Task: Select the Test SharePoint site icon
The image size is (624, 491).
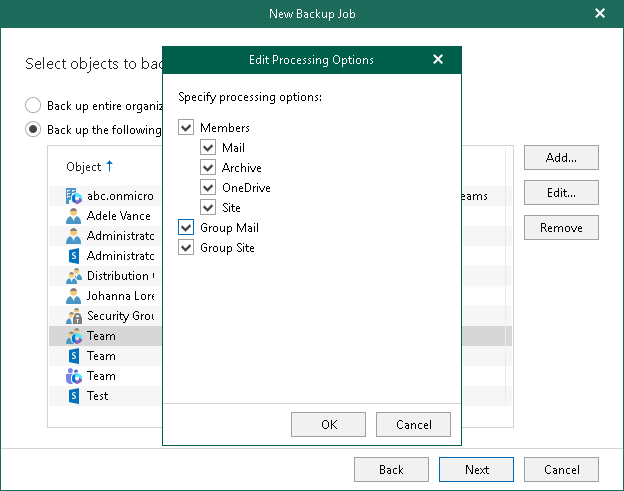Action: (x=73, y=396)
